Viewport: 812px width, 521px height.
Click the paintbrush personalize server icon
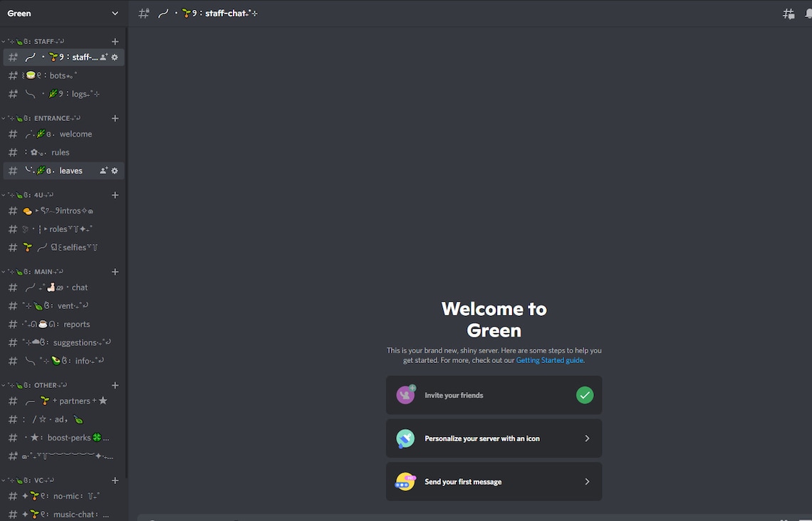405,438
